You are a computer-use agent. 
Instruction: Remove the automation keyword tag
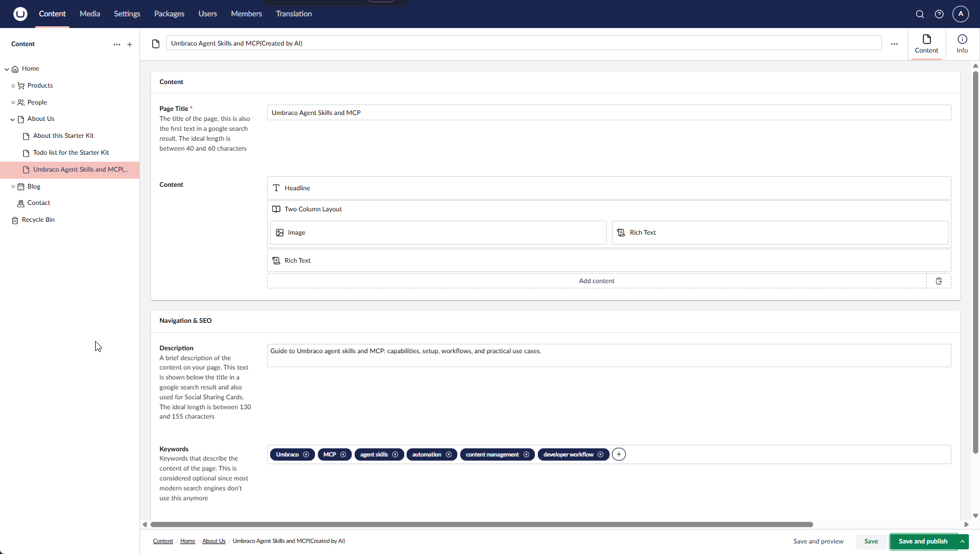pyautogui.click(x=449, y=455)
